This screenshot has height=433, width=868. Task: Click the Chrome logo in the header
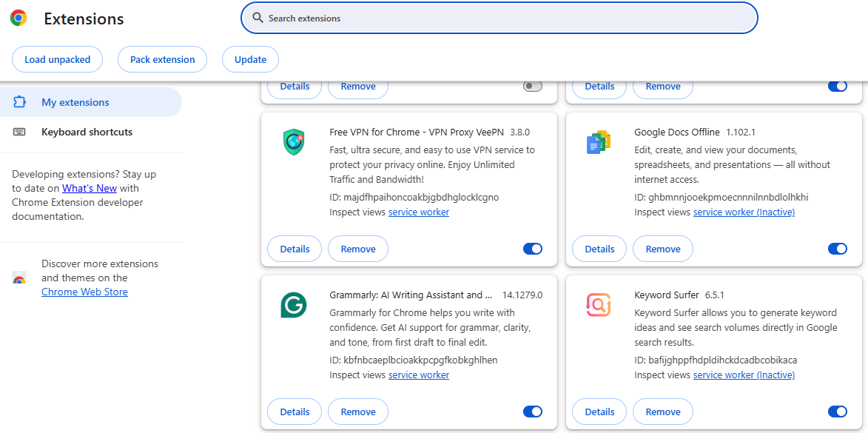click(18, 19)
